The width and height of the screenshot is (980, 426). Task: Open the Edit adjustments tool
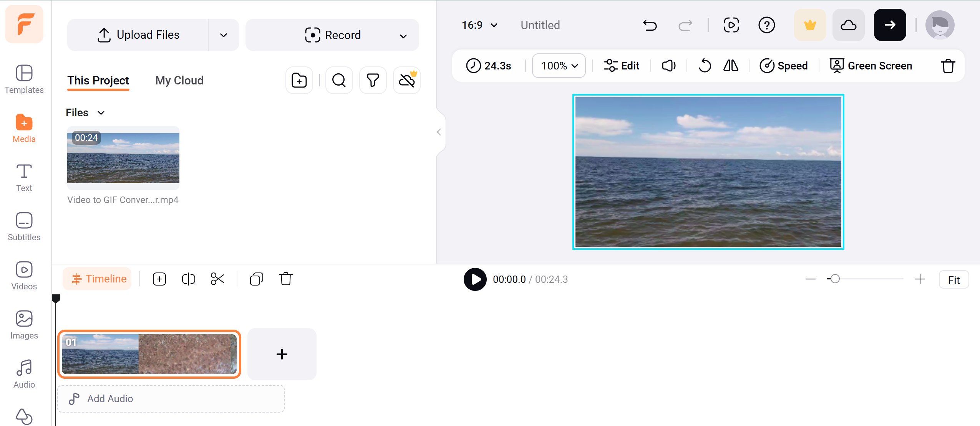[x=621, y=66]
